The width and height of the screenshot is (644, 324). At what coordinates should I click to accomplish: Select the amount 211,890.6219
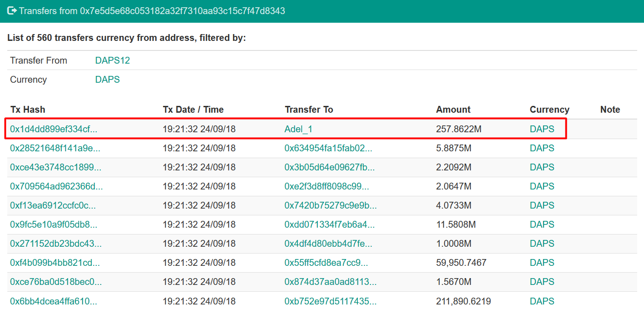pos(464,301)
